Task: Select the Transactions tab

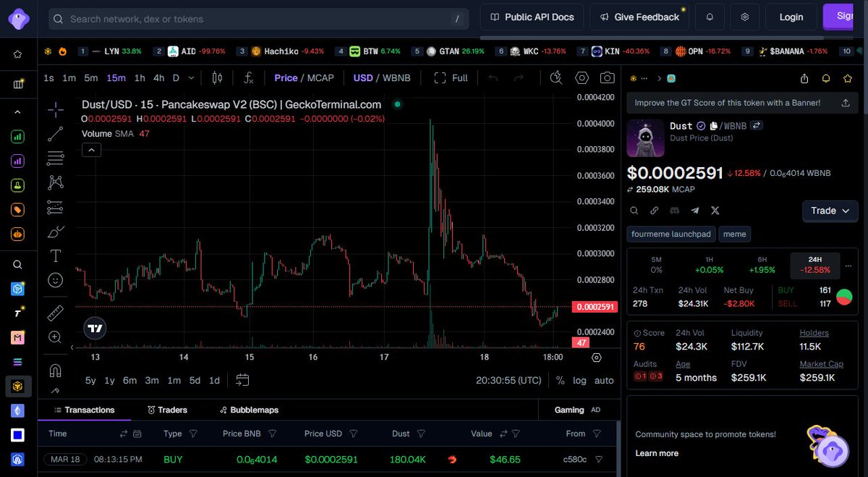Action: tap(83, 410)
